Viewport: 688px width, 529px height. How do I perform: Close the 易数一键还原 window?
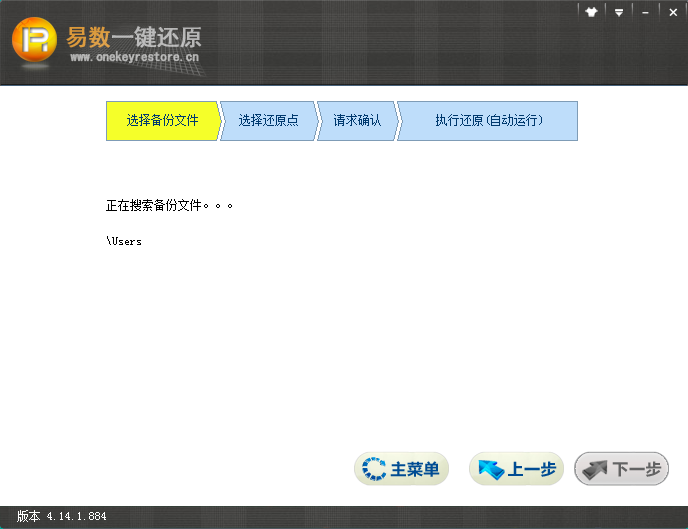670,12
